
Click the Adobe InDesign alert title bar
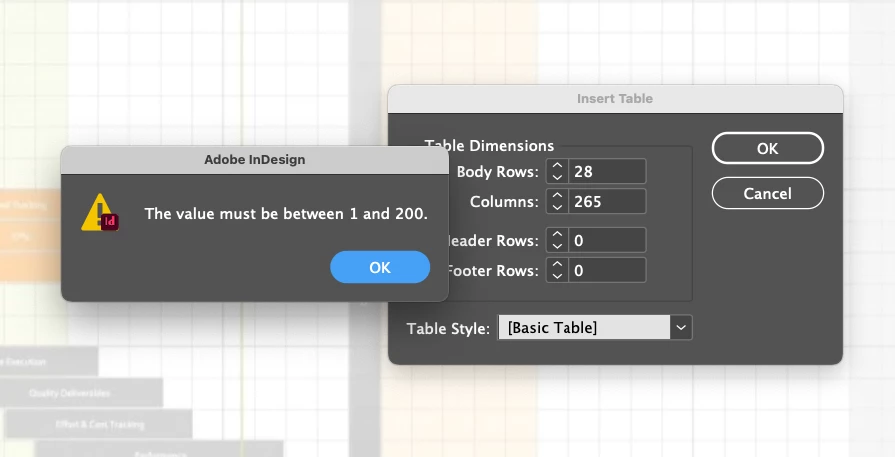click(255, 160)
